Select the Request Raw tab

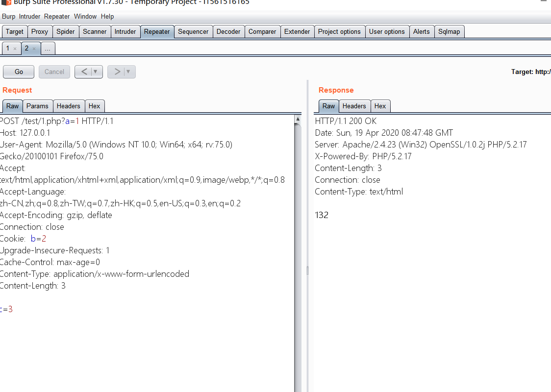point(12,106)
